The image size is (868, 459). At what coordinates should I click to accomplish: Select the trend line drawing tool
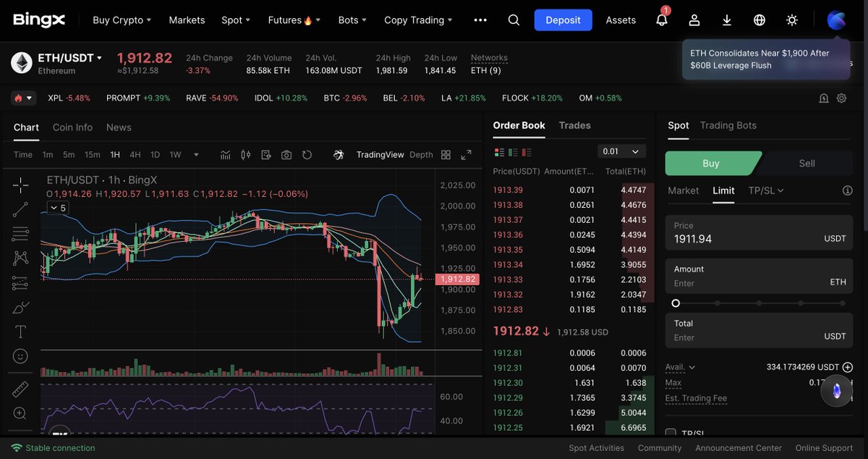tap(20, 209)
